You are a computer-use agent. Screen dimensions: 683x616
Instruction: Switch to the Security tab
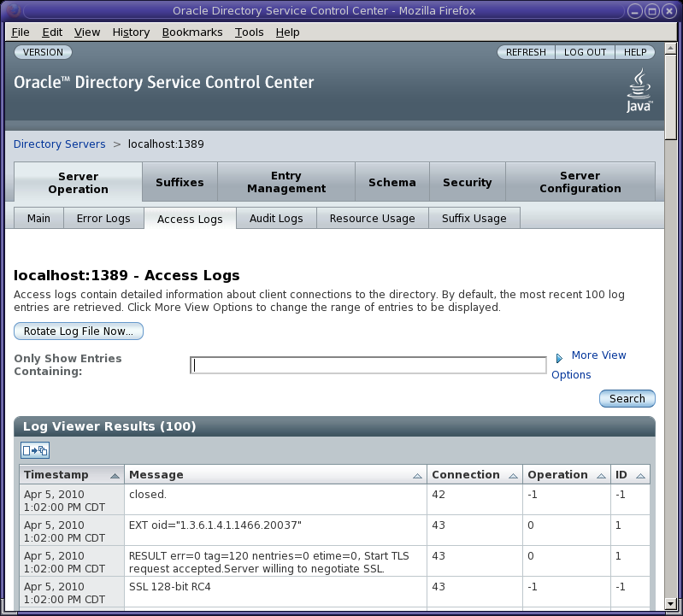click(x=468, y=182)
